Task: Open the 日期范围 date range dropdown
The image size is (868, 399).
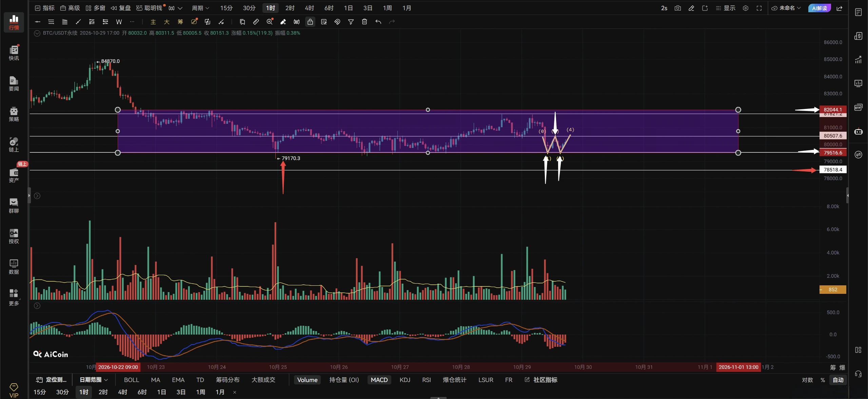Action: point(94,380)
